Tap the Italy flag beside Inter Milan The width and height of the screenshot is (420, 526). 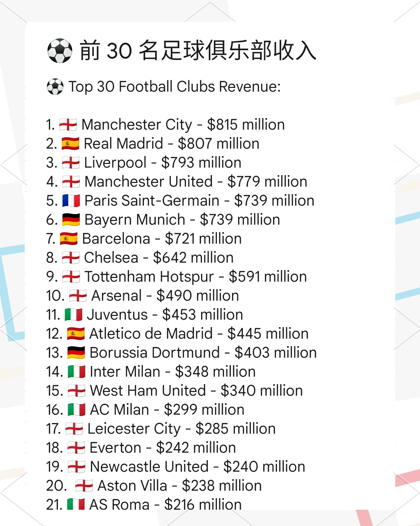(76, 372)
